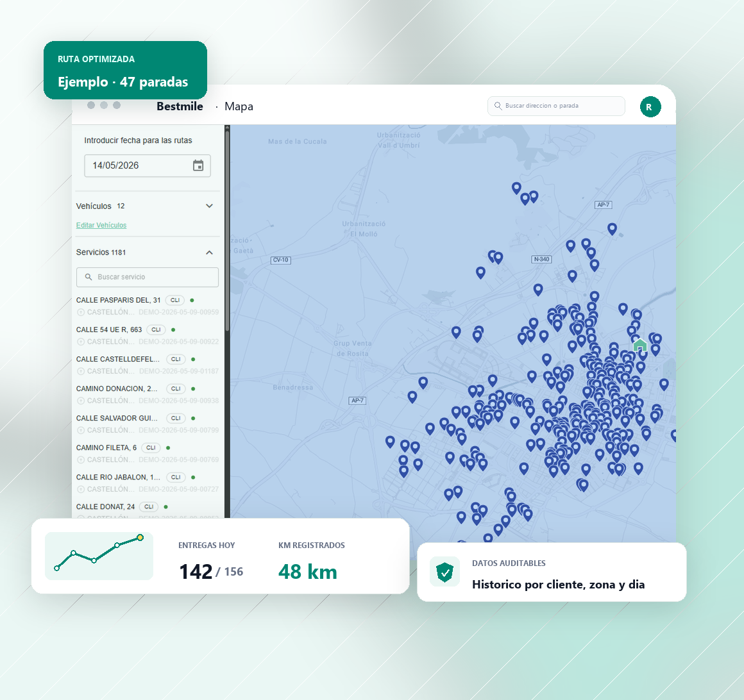
Task: Click order code DEMO-2026-05-09-00938
Action: 179,401
